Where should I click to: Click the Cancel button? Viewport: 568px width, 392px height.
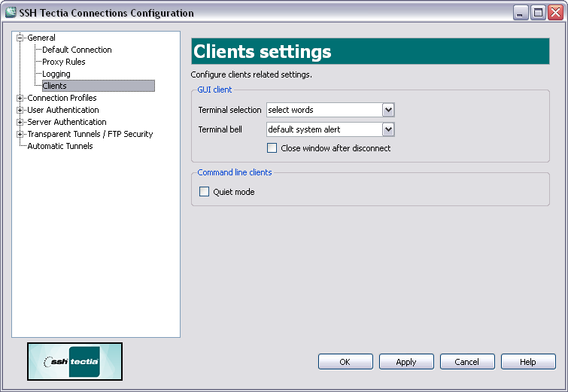tap(467, 362)
